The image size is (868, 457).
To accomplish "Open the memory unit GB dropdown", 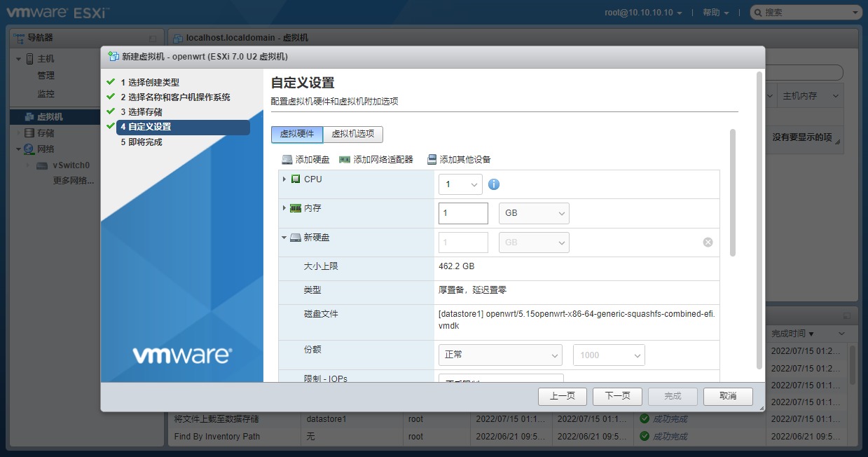I will pos(534,212).
